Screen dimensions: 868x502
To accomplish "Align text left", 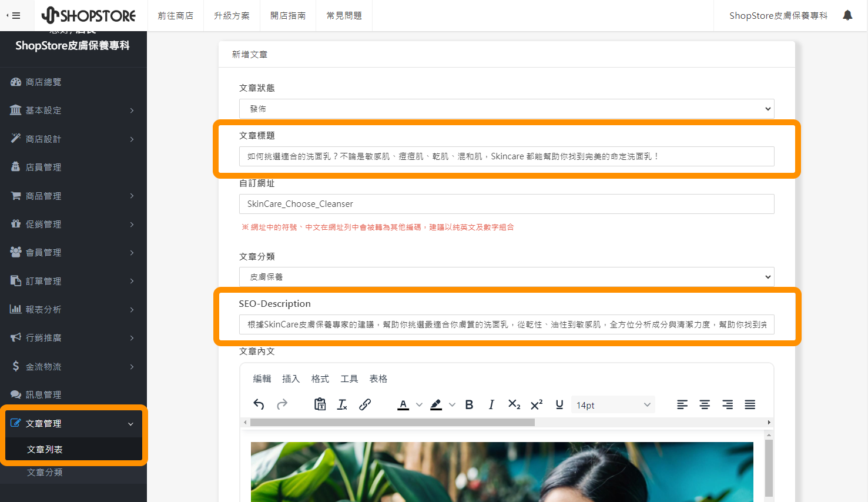I will (x=682, y=404).
